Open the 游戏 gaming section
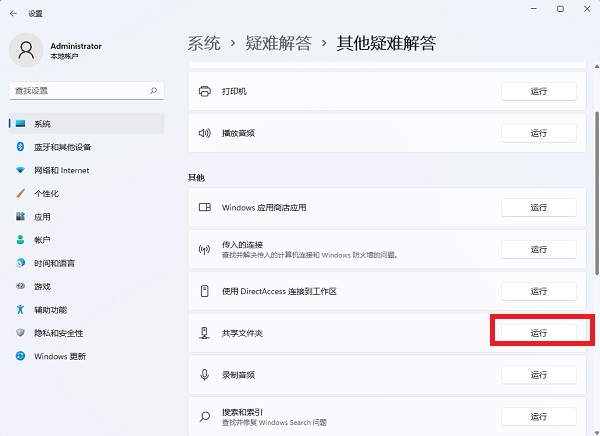Viewport: 600px width, 436px height. coord(42,286)
